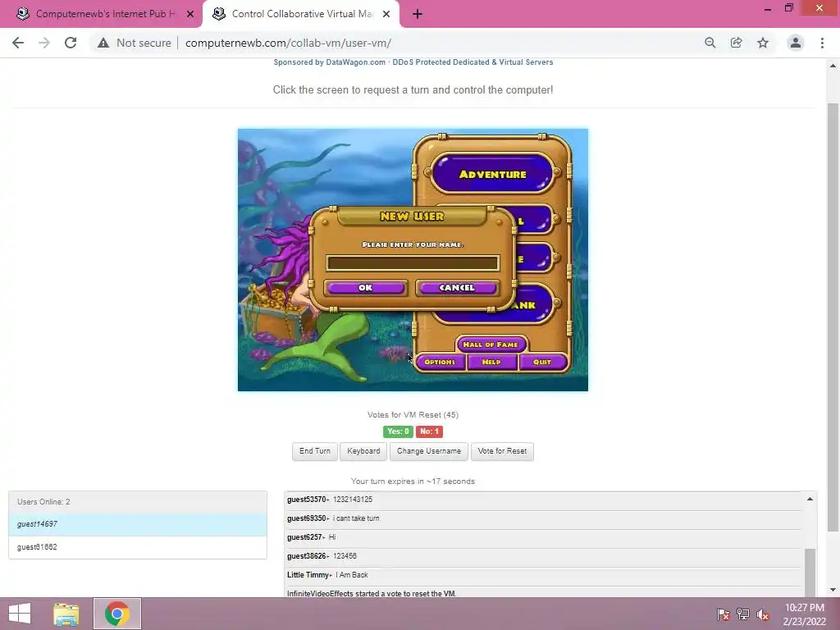Bookmark this page with the star
Image resolution: width=840 pixels, height=630 pixels.
[763, 43]
